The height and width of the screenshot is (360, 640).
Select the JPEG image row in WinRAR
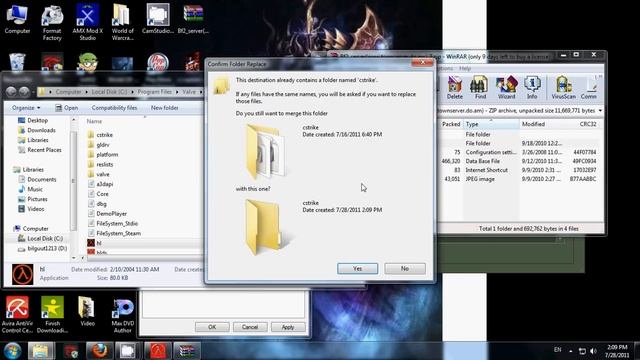pyautogui.click(x=519, y=179)
